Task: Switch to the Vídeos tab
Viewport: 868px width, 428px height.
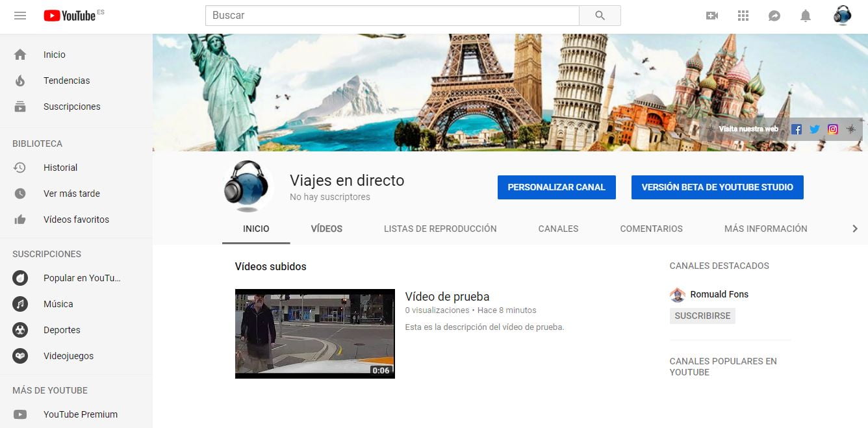Action: coord(326,229)
